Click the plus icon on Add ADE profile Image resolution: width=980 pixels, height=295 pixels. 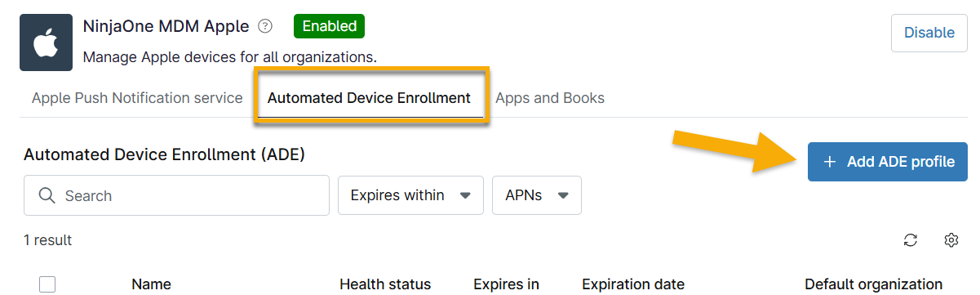click(830, 162)
